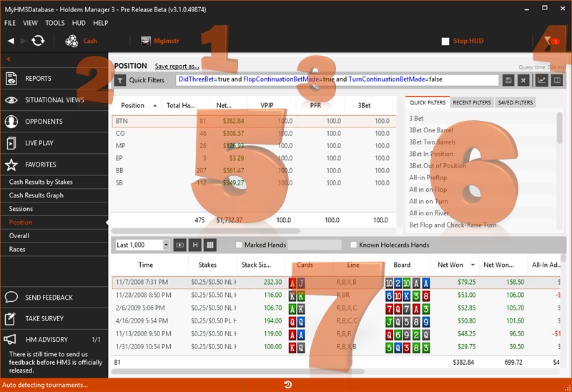Click the Marked Hands filter box
Image resolution: width=572 pixels, height=392 pixels.
tap(315, 245)
